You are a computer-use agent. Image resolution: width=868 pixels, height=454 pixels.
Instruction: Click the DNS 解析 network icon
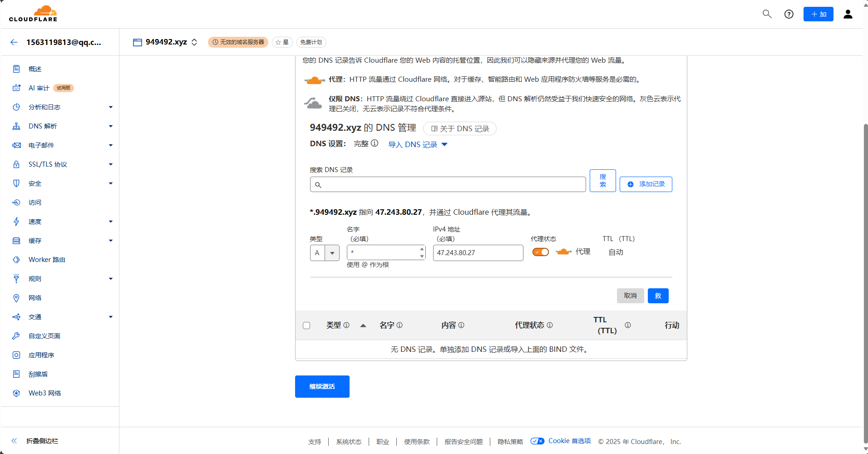pos(16,126)
